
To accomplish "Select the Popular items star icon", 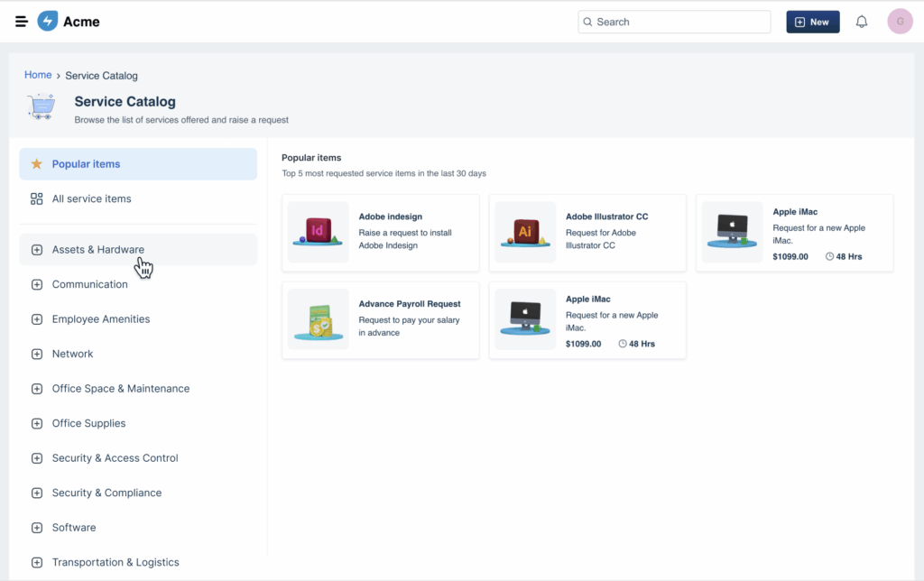I will [36, 163].
